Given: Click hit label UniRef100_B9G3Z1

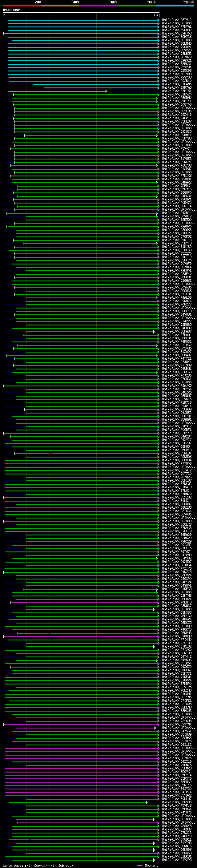Looking at the screenshot, I should pos(177,61).
